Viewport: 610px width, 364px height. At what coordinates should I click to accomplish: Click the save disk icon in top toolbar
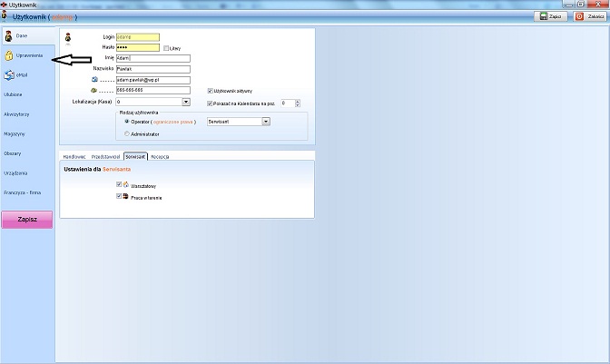click(543, 16)
